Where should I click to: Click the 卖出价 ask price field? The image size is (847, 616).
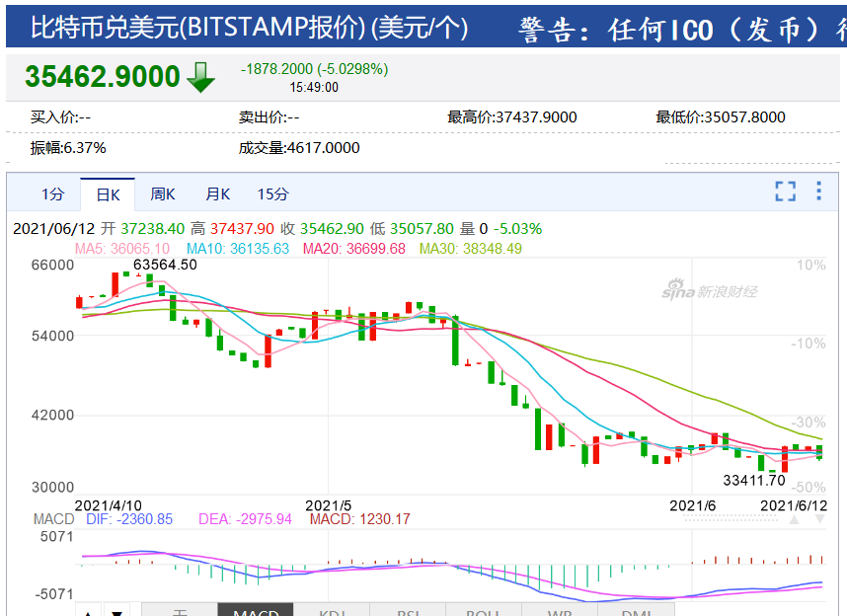269,116
